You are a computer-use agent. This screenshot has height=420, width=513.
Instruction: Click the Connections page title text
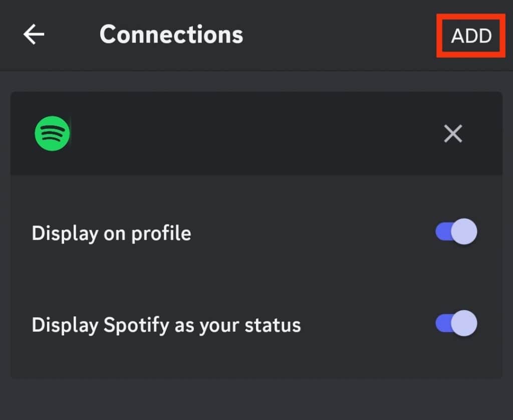tap(171, 34)
